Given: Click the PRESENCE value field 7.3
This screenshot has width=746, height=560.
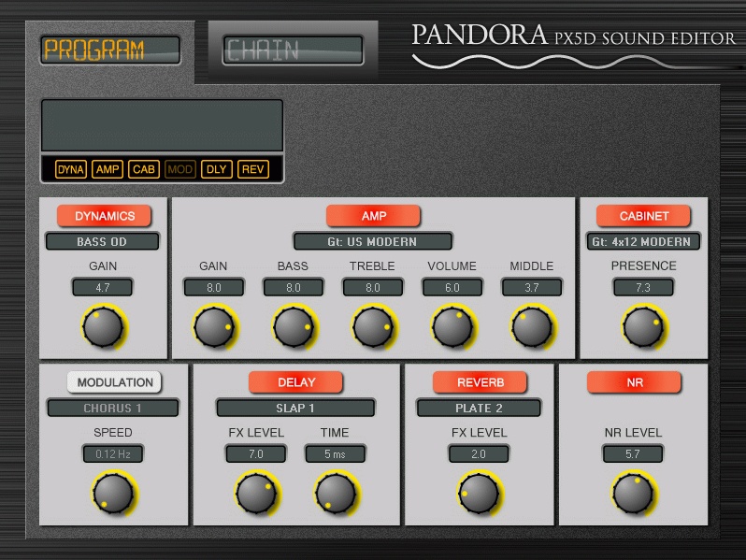Looking at the screenshot, I should [x=643, y=287].
